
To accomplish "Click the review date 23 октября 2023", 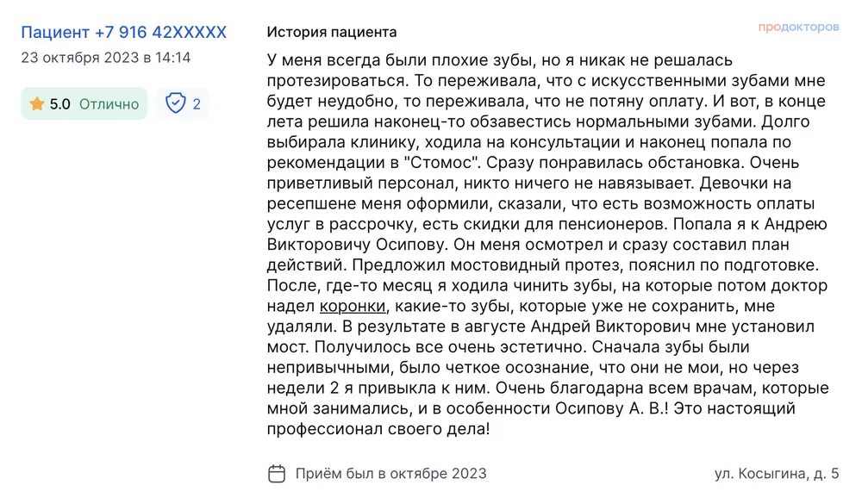I will coord(105,58).
